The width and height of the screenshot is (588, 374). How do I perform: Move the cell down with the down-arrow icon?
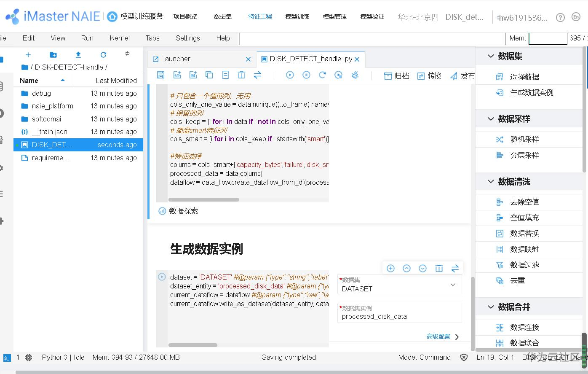[x=422, y=269]
